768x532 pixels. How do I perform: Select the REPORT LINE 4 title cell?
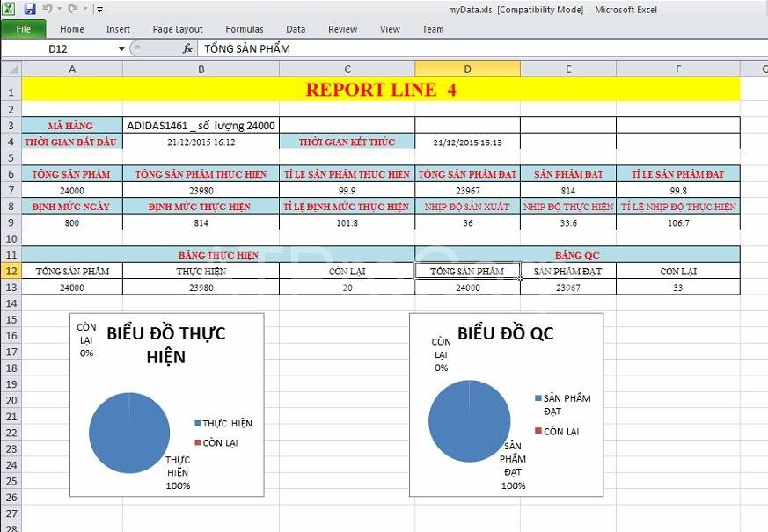pyautogui.click(x=380, y=89)
